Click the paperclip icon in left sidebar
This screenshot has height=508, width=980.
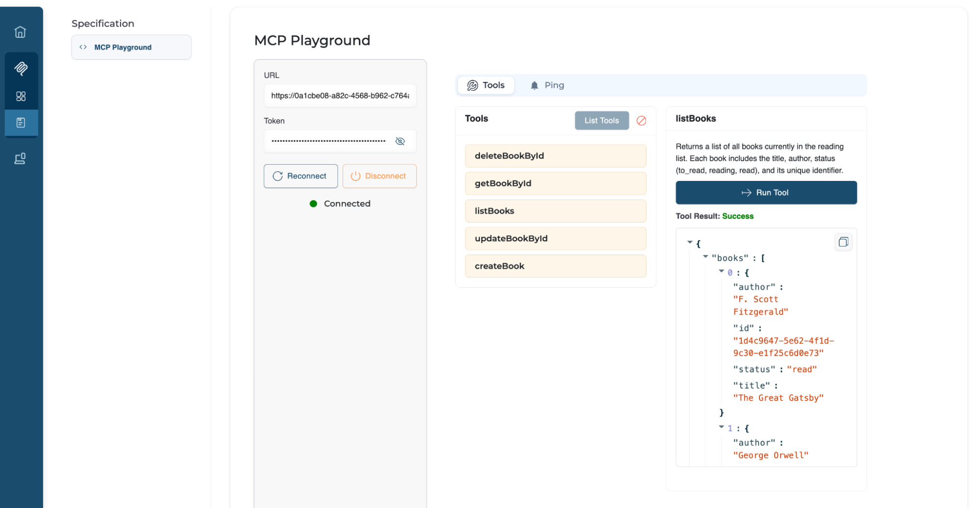click(x=21, y=68)
